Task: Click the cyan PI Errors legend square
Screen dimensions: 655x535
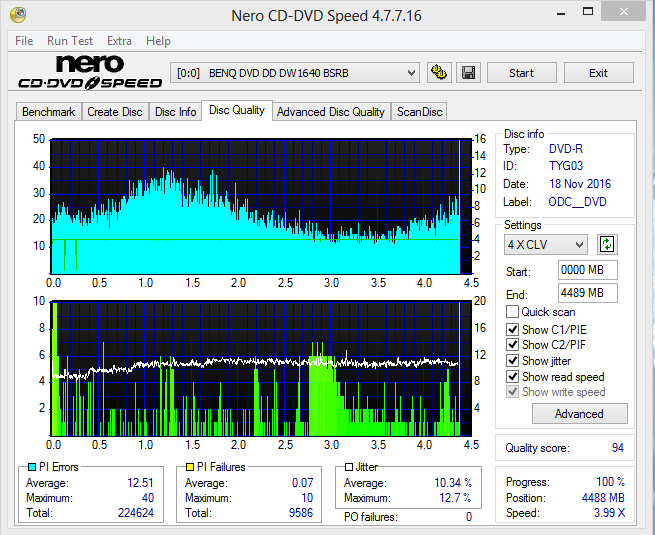Action: click(31, 467)
